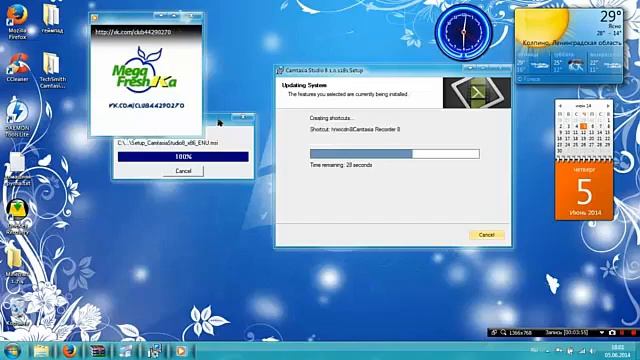Click the large orange date tile showing 5
The height and width of the screenshot is (360, 640).
[x=584, y=192]
